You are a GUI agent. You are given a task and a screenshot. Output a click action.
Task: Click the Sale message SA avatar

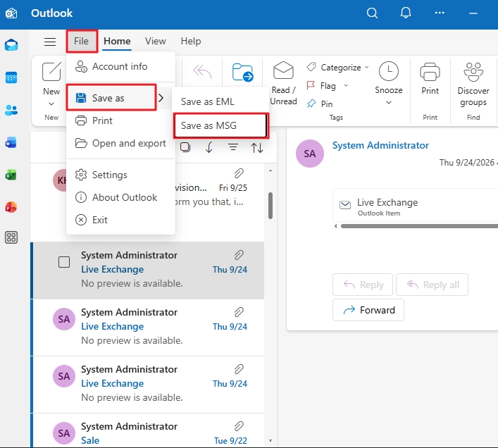(64, 433)
